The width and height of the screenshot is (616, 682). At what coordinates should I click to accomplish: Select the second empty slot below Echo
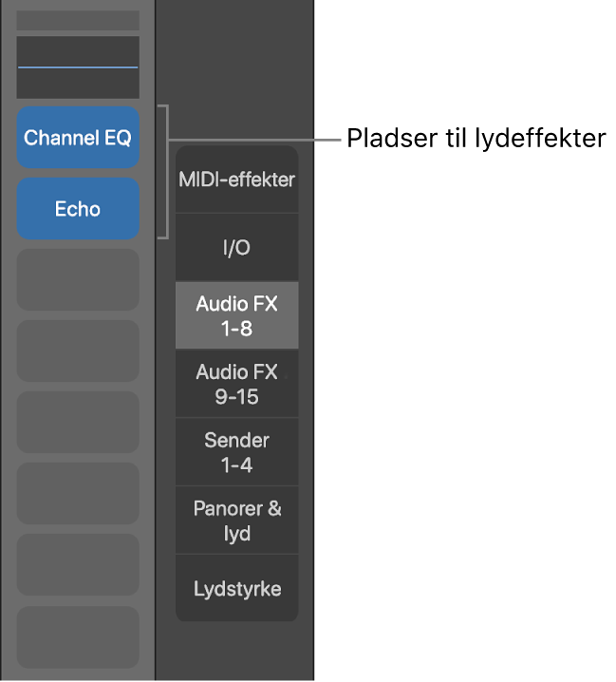(78, 351)
